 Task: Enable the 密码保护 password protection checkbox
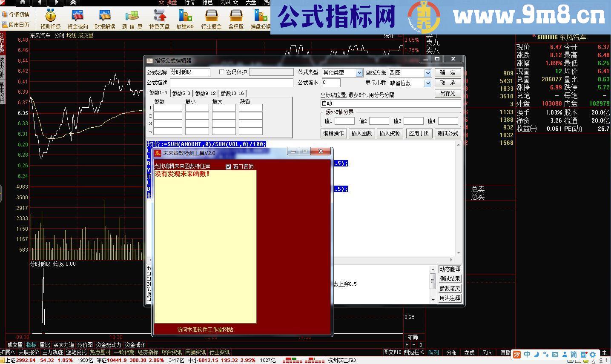click(221, 72)
